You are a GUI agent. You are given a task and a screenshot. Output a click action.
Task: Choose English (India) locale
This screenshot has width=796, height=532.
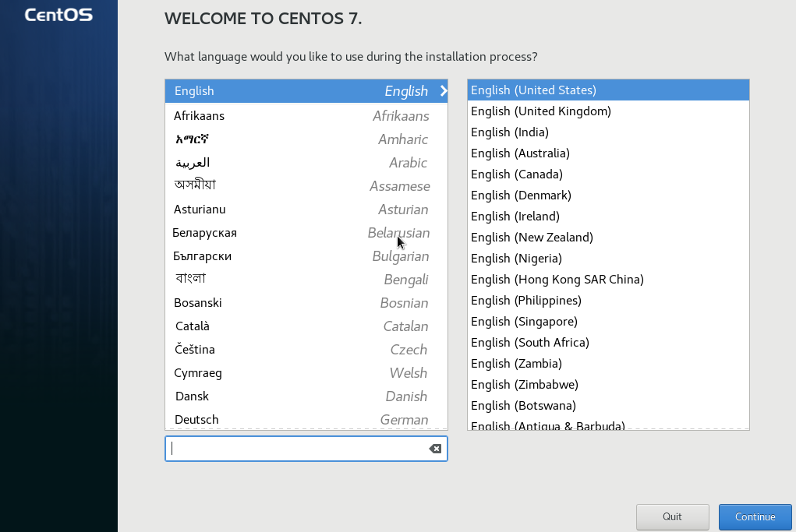pyautogui.click(x=608, y=132)
